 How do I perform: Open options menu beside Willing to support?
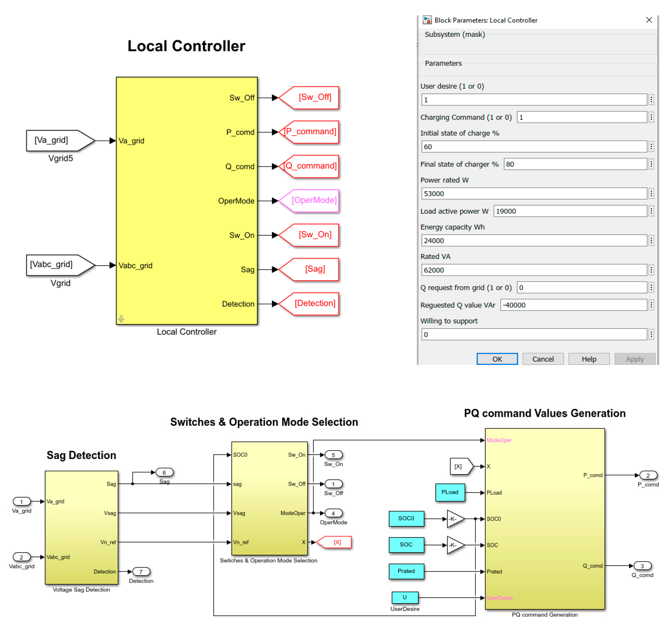[651, 334]
